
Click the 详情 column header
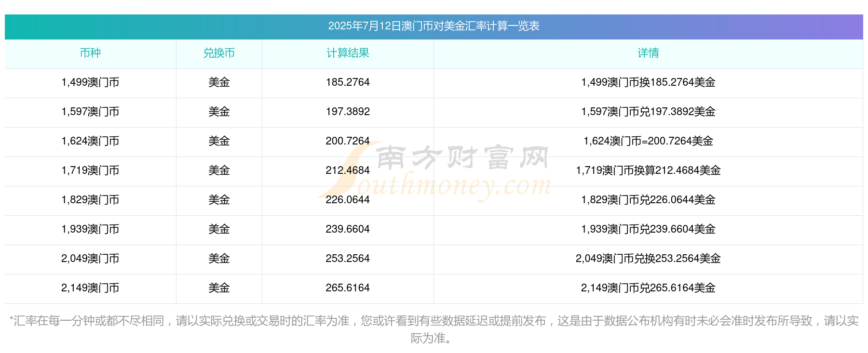648,53
